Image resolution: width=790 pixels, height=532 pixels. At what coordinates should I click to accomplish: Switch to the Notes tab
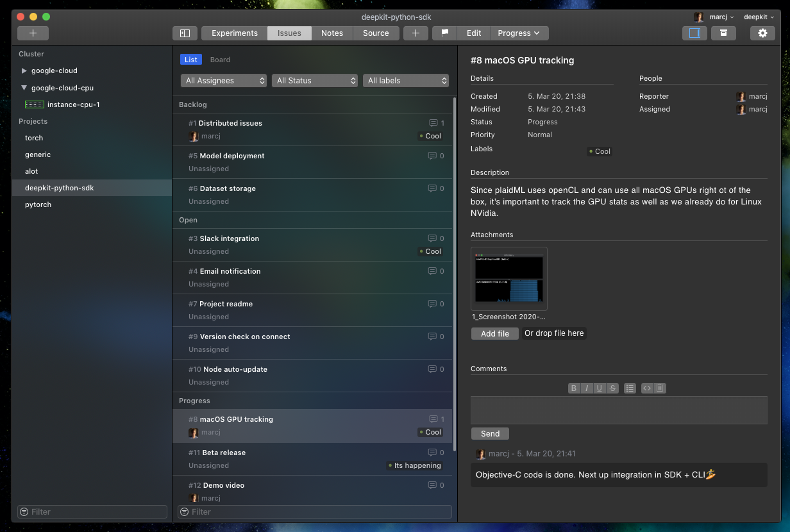(332, 33)
